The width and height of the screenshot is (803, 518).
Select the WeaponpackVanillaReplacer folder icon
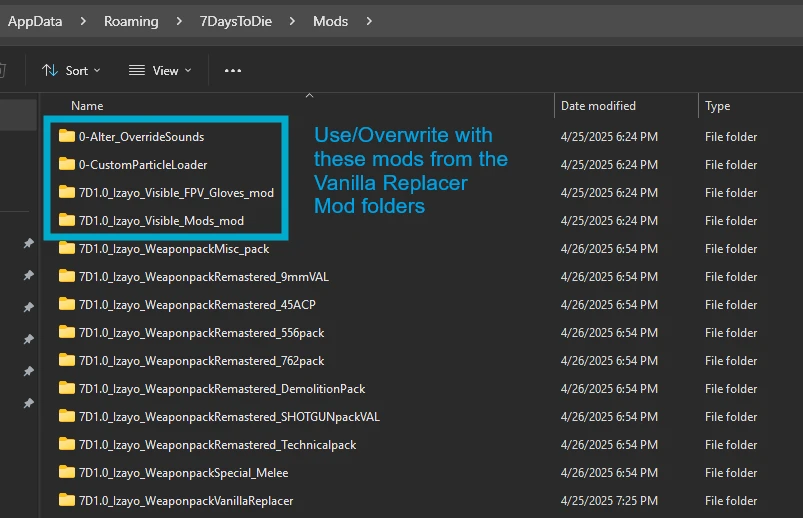(x=67, y=501)
